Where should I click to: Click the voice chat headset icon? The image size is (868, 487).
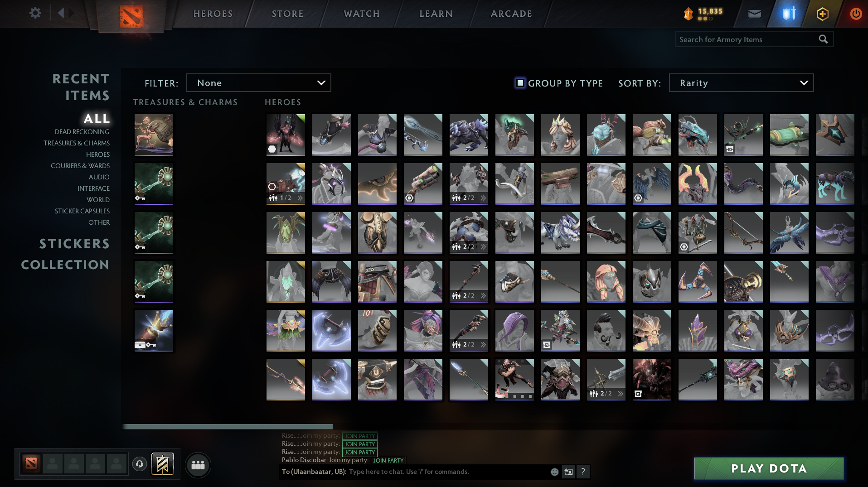pos(139,464)
